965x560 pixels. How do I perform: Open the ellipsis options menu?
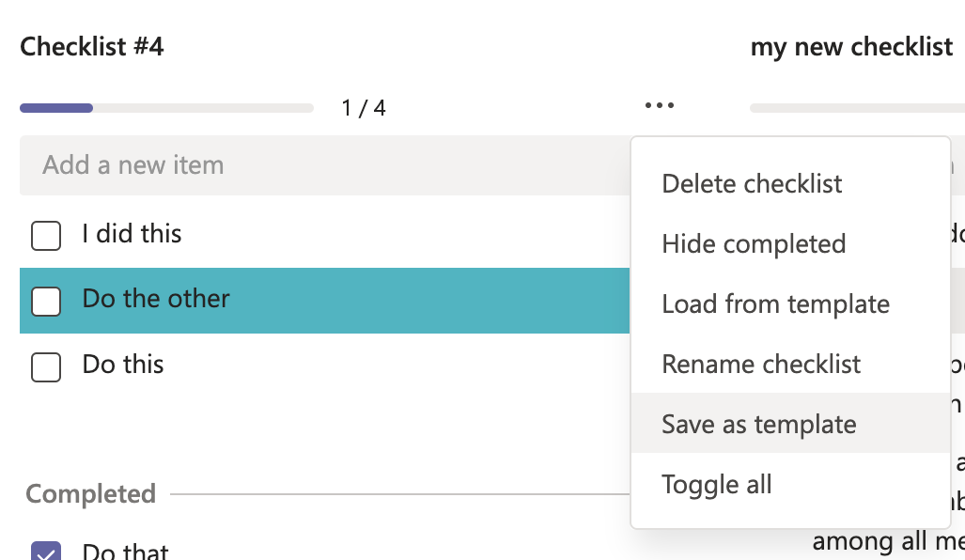659,104
